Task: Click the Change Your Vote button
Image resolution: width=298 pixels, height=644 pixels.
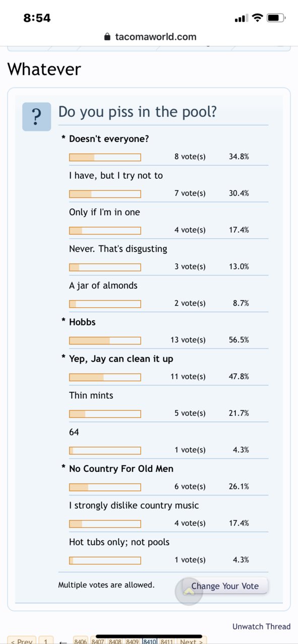Action: 225,586
